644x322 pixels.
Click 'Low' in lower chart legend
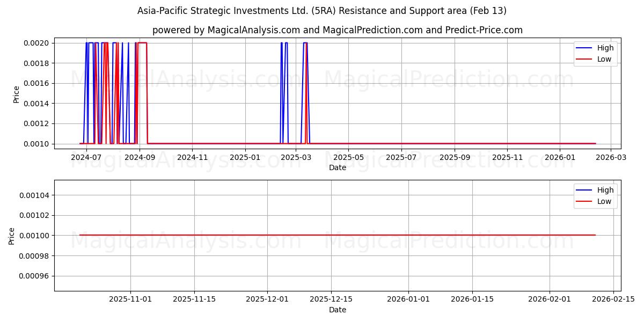pyautogui.click(x=604, y=201)
